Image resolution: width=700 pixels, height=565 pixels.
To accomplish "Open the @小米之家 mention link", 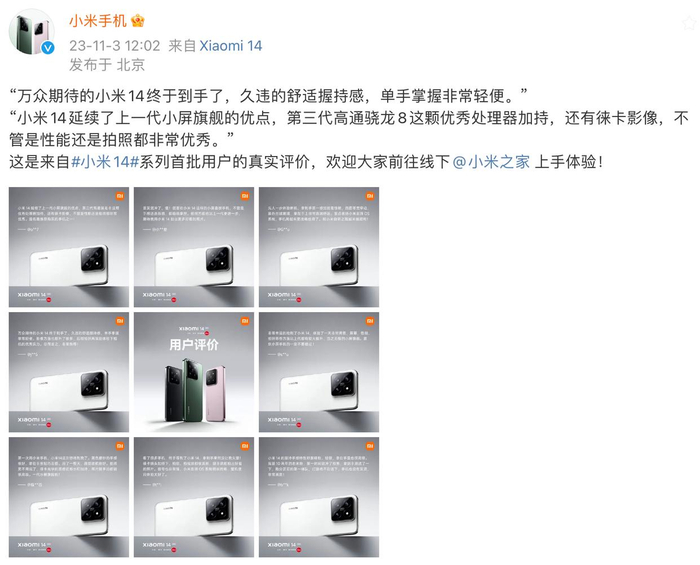I will [x=491, y=162].
